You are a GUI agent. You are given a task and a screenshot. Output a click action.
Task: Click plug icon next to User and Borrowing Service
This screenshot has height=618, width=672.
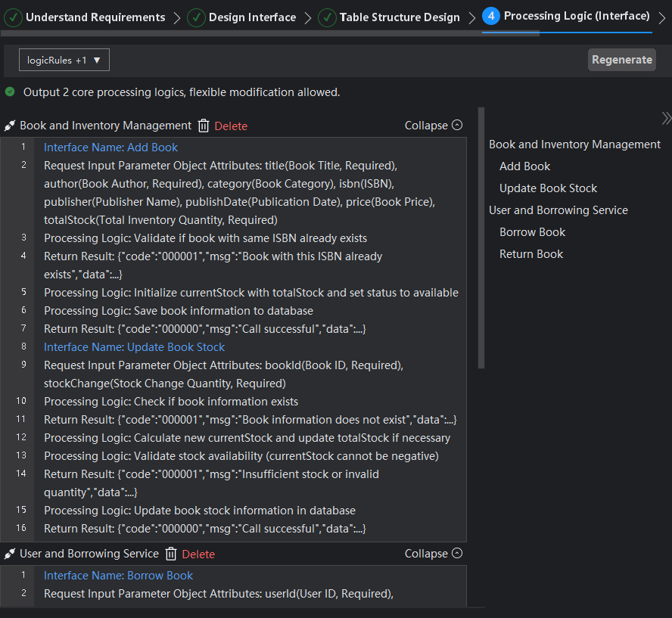click(x=10, y=554)
